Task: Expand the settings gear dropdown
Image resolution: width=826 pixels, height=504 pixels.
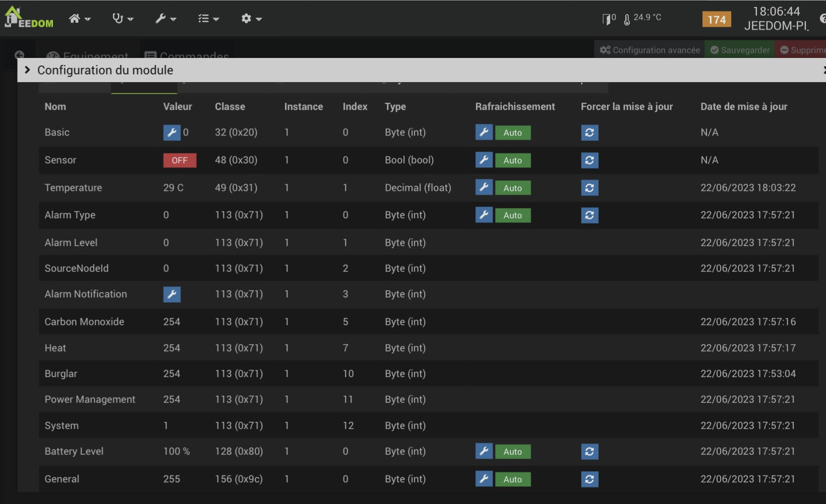Action: 251,19
